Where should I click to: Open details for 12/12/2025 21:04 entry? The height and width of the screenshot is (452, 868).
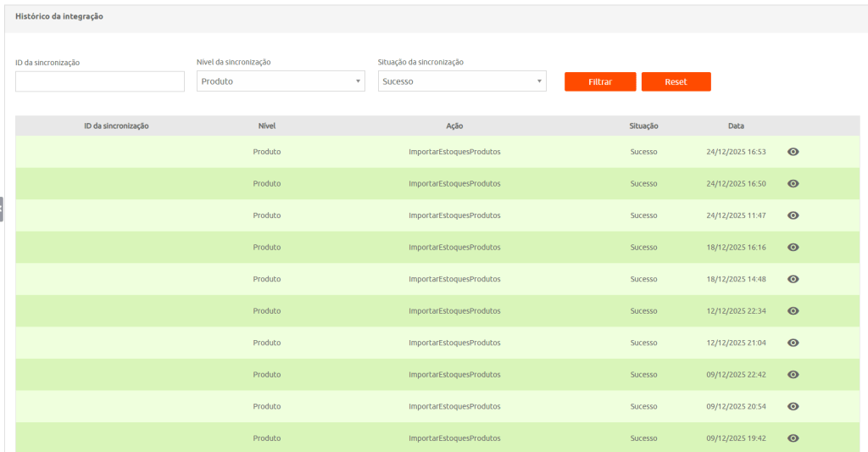pyautogui.click(x=793, y=343)
